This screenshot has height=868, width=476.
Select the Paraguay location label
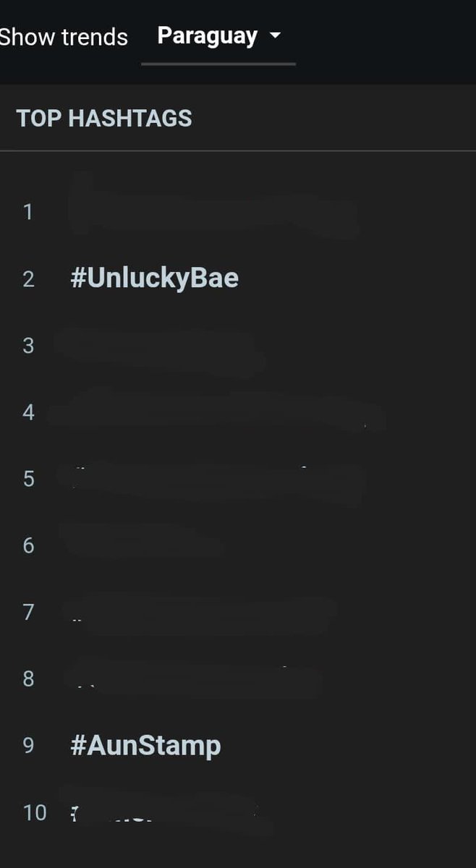(x=208, y=36)
